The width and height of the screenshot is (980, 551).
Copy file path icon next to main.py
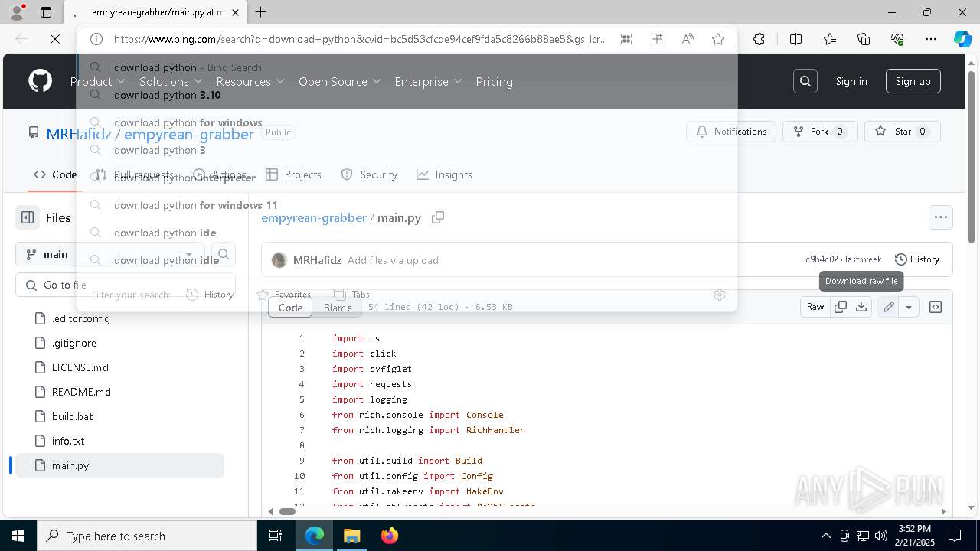(438, 217)
